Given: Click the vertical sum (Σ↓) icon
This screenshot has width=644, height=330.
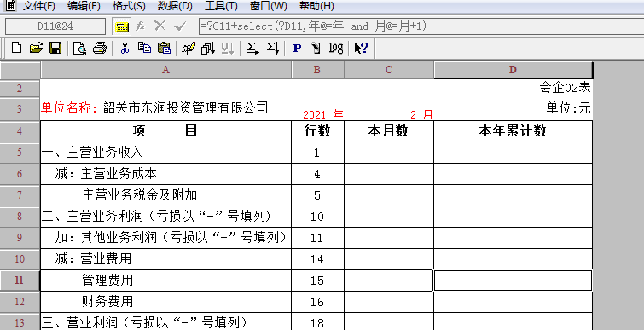Looking at the screenshot, I should pyautogui.click(x=273, y=48).
